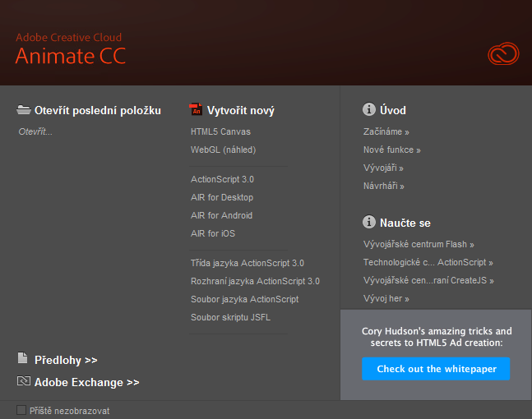
Task: Create a new WebGL (náhled) document
Action: (223, 150)
